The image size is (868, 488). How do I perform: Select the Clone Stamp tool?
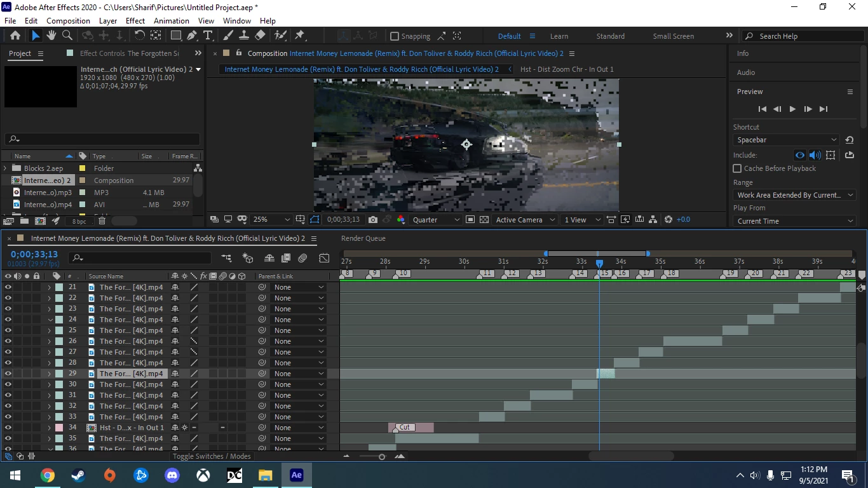(244, 36)
